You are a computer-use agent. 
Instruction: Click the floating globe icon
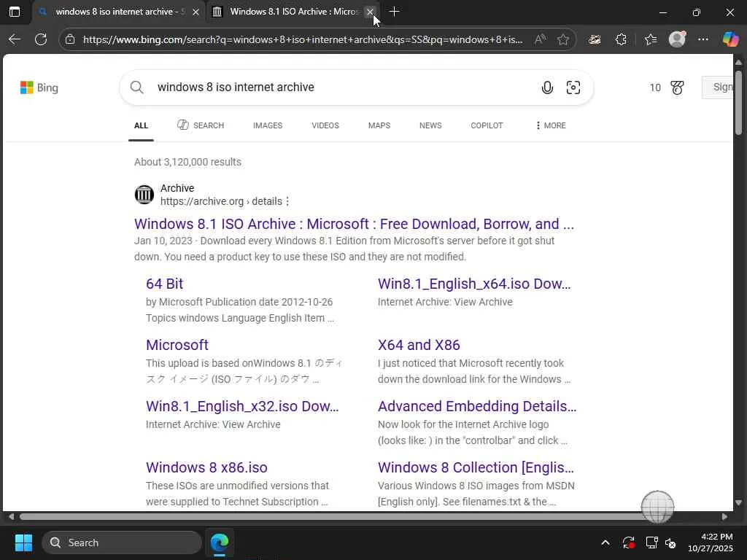[657, 507]
